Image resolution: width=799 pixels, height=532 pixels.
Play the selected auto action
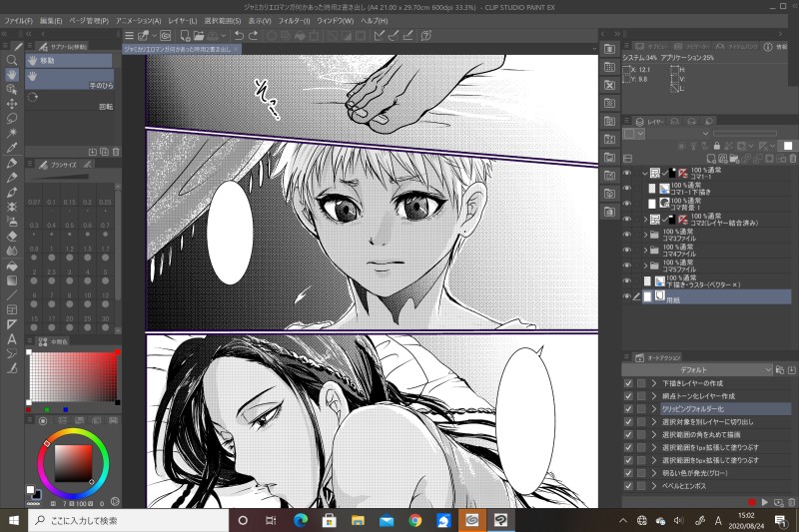(764, 502)
